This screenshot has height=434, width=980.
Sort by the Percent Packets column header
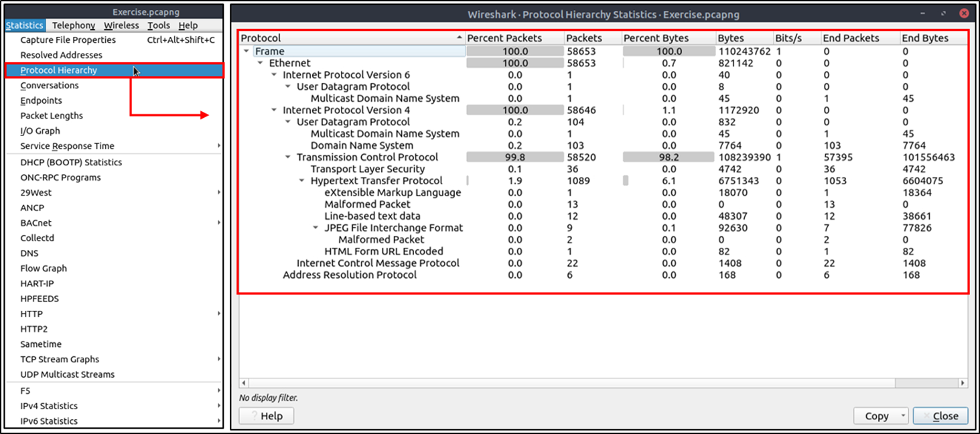click(504, 38)
